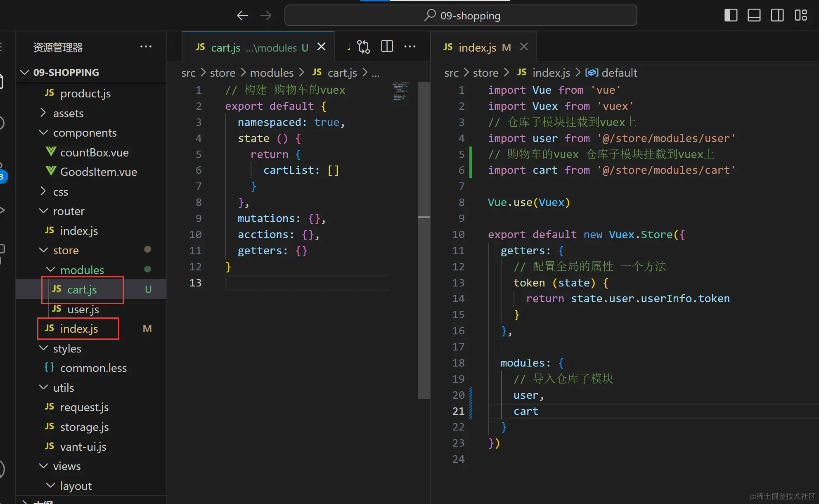Viewport: 819px width, 504px height.
Task: Open countBox.vue file
Action: [x=91, y=152]
